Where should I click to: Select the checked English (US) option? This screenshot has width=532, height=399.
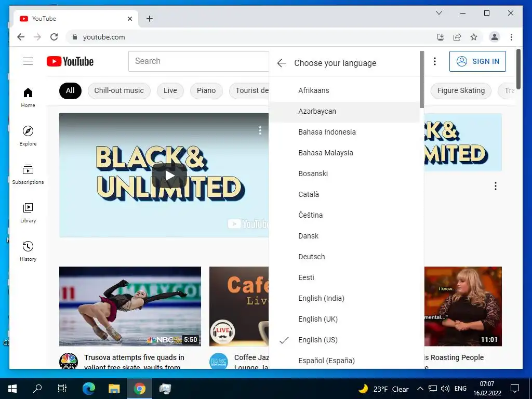344,340
